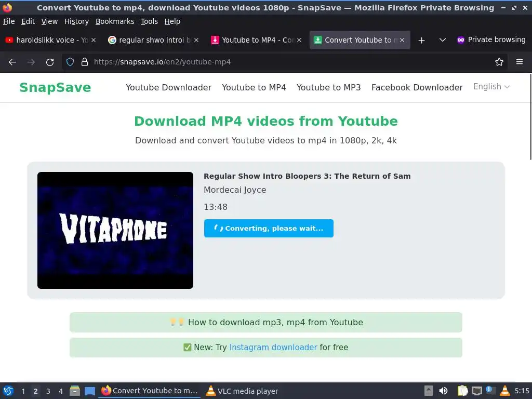532x399 pixels.
Task: Open the volume speaker tray icon
Action: coord(443,391)
